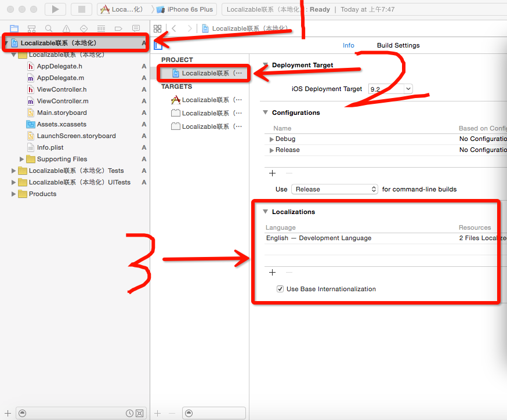Open the command-line builds Release popup
The image size is (507, 420).
(334, 189)
